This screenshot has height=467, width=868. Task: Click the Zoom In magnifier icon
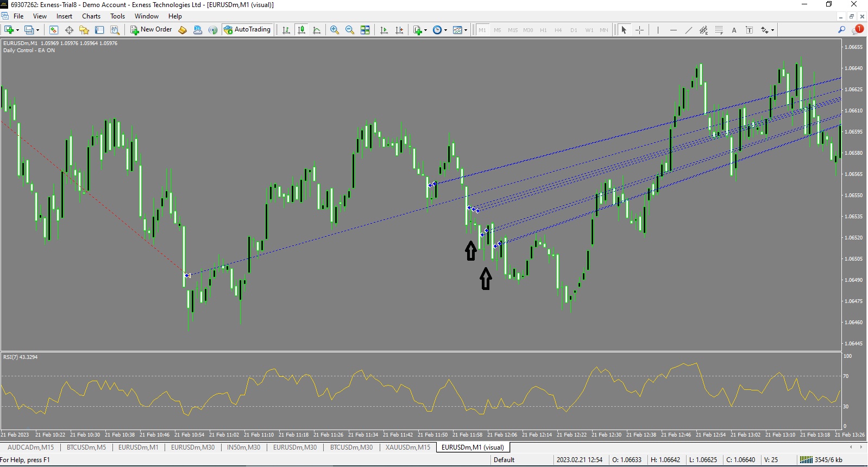point(335,30)
